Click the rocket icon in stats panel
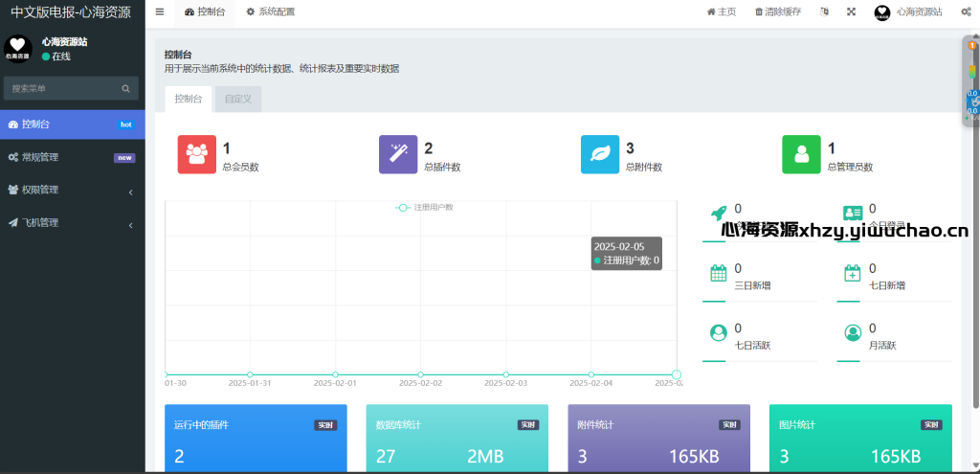The width and height of the screenshot is (980, 474). click(x=719, y=214)
